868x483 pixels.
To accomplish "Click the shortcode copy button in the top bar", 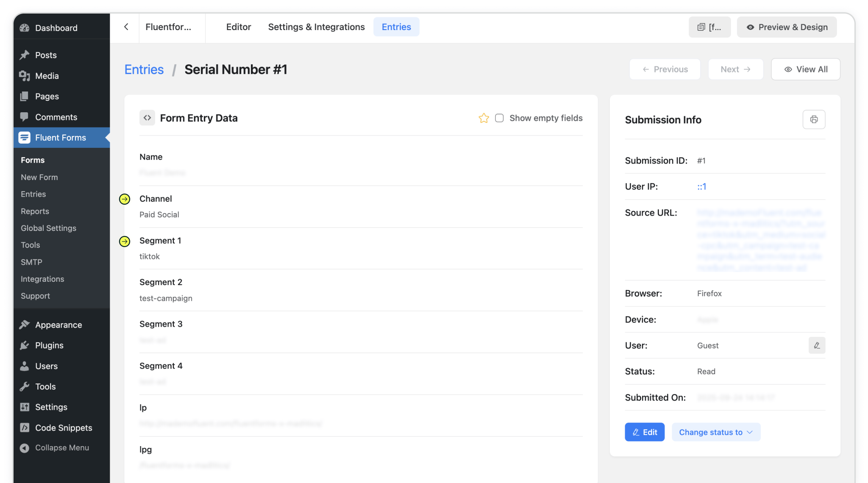I will pyautogui.click(x=709, y=27).
